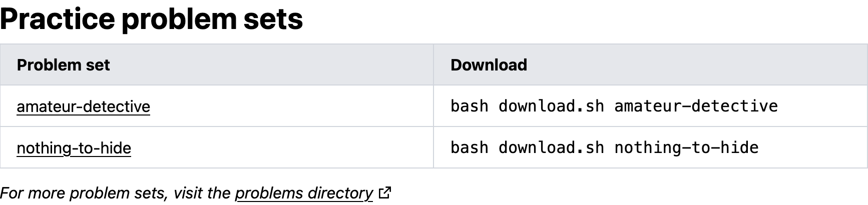Click "download.sh" in the nothing-to-hide command
The height and width of the screenshot is (205, 868).
551,147
